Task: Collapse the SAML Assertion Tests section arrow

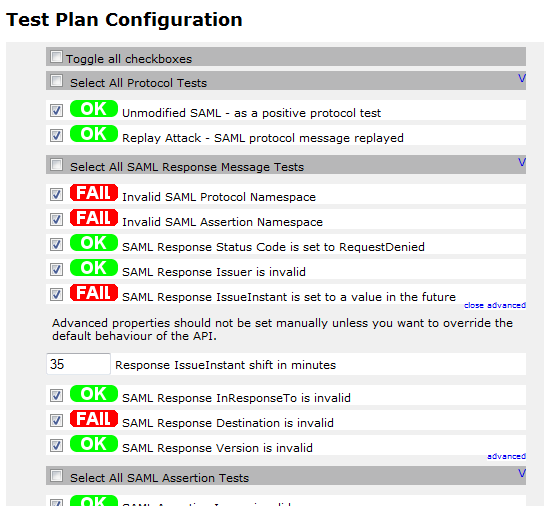Action: pos(522,473)
